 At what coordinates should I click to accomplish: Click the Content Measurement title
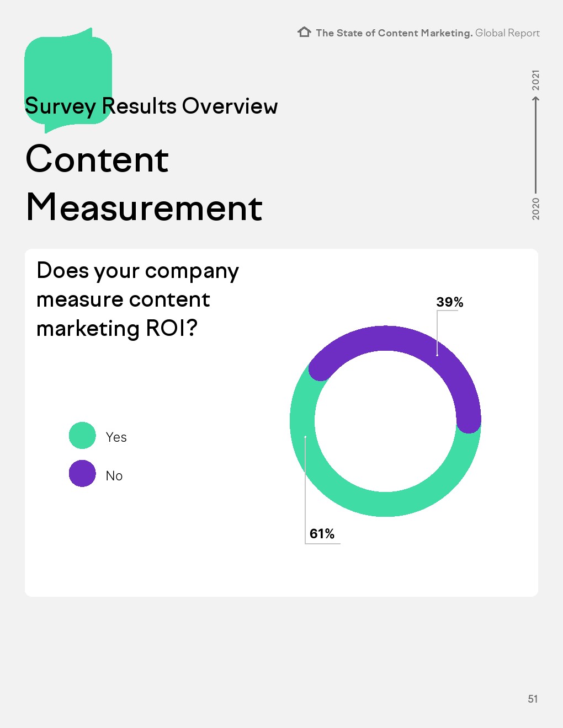pos(144,183)
